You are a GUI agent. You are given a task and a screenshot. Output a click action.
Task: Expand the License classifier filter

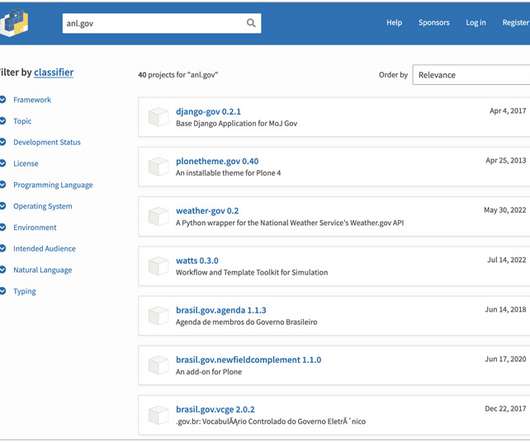pos(19,164)
